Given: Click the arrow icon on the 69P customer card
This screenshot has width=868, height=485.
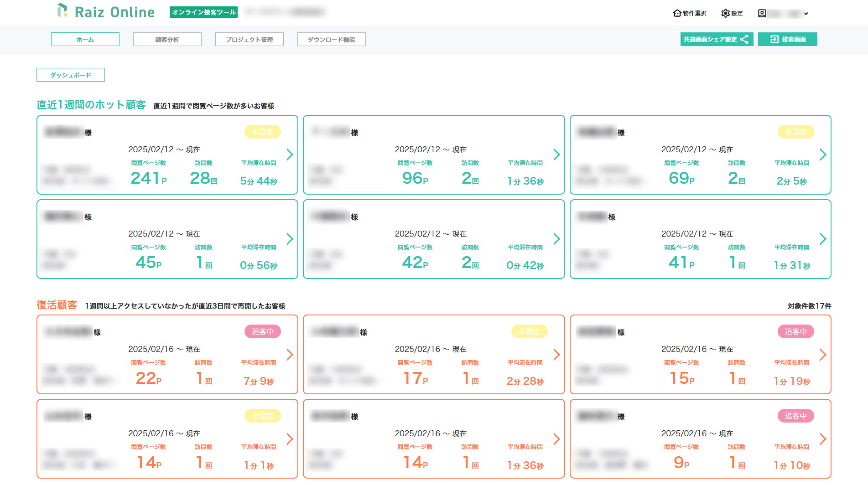Looking at the screenshot, I should 823,155.
